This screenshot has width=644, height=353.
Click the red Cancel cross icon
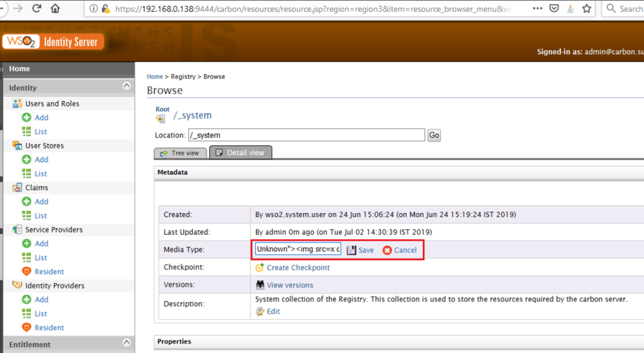pyautogui.click(x=387, y=250)
